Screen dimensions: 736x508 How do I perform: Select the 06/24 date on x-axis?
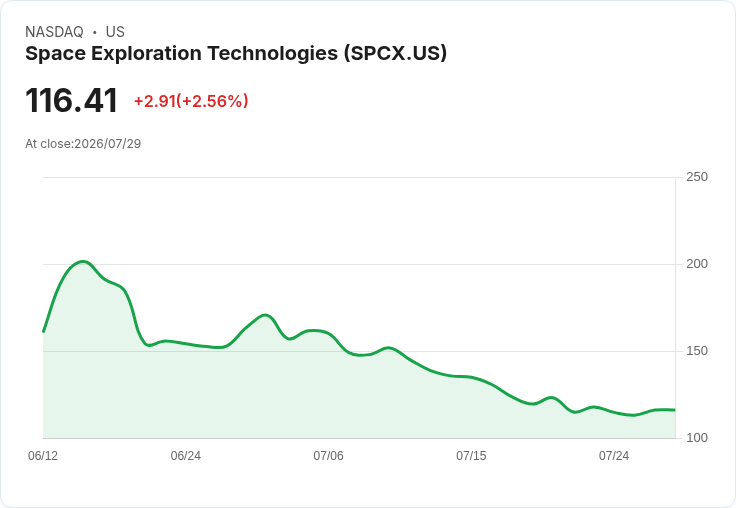click(x=185, y=456)
